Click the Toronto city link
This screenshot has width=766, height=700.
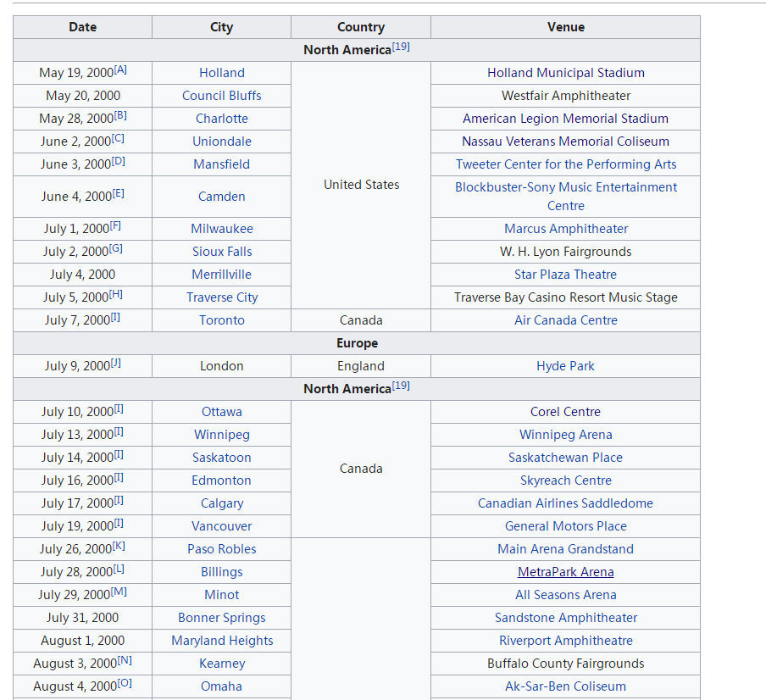tap(222, 320)
